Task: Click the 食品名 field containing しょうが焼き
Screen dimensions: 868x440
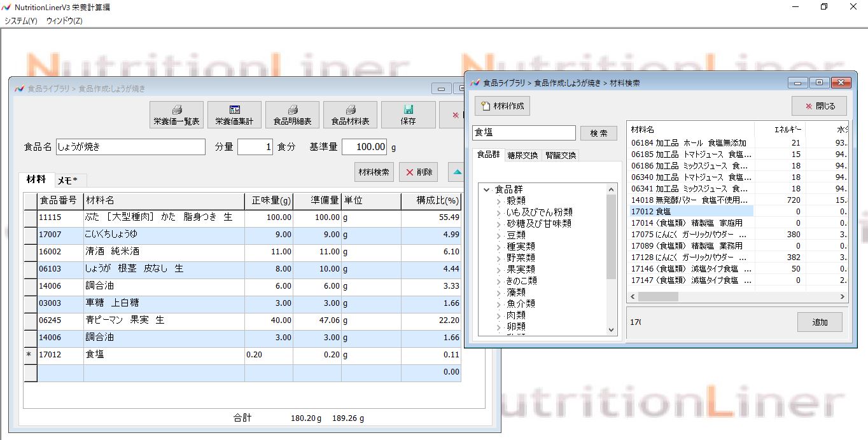Action: (130, 147)
